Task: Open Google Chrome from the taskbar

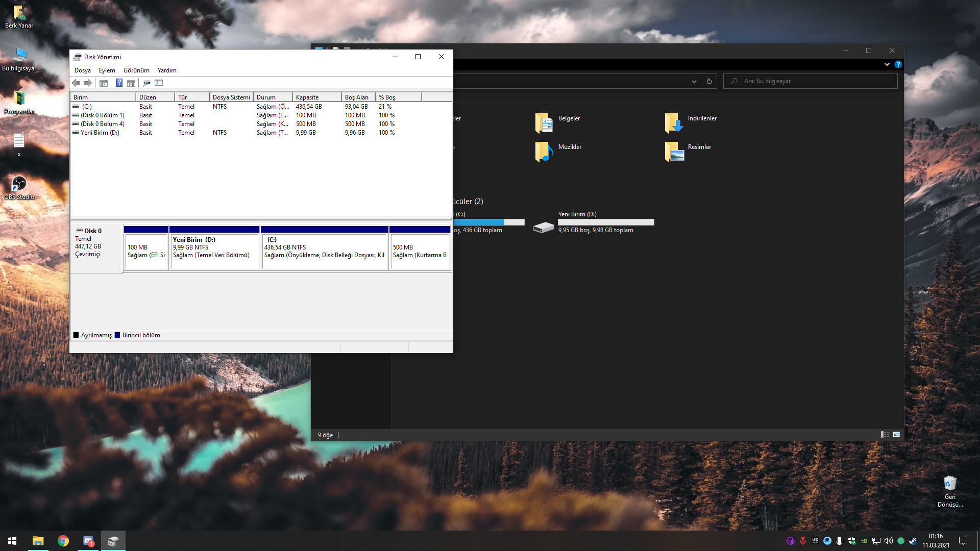Action: coord(63,541)
